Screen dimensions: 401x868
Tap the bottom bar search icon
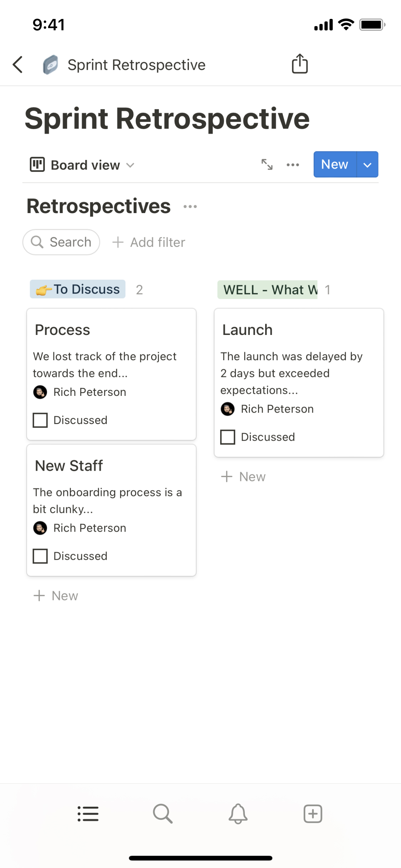point(163,814)
